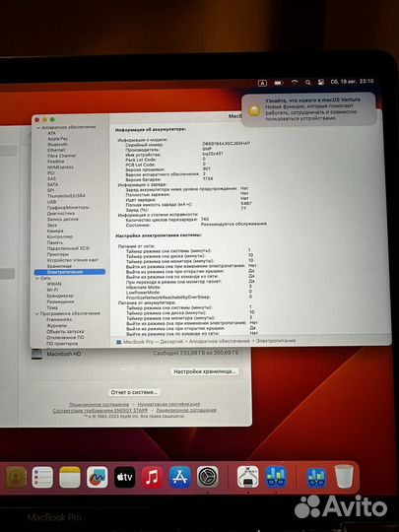
Task: Select PCI in the hardware list
Action: coord(51,173)
